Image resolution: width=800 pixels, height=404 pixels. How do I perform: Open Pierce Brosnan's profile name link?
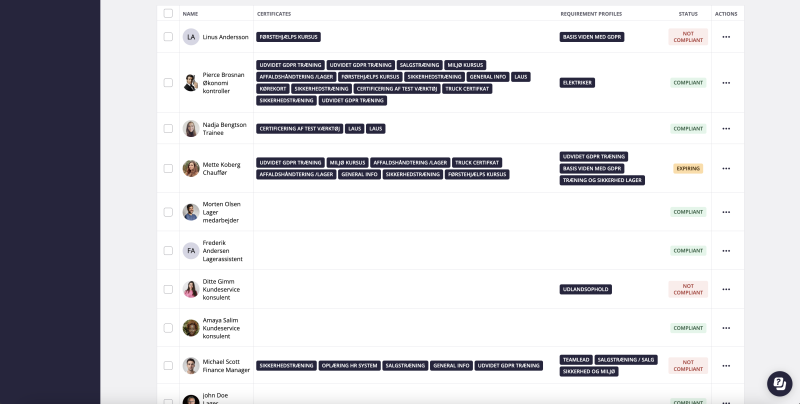pos(223,75)
